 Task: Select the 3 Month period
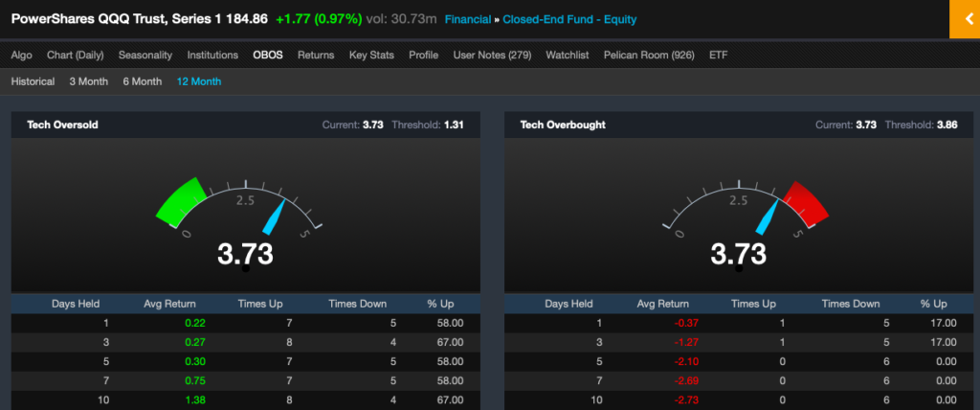(88, 81)
